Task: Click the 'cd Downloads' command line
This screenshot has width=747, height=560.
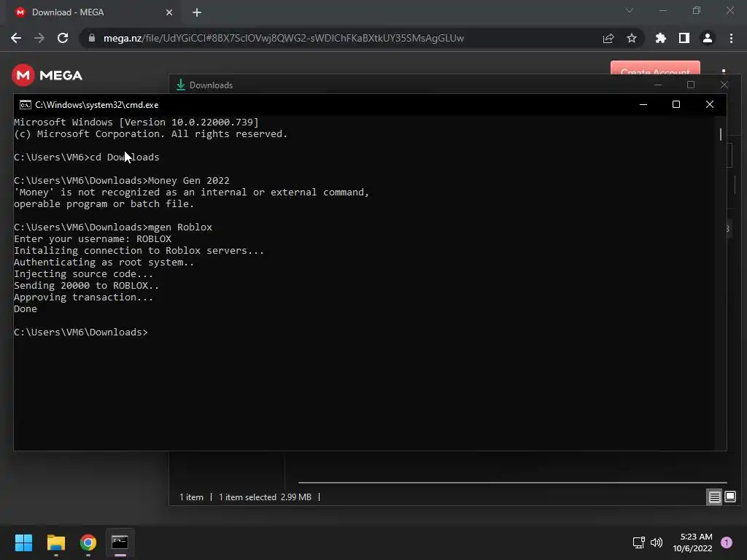Action: [x=86, y=157]
